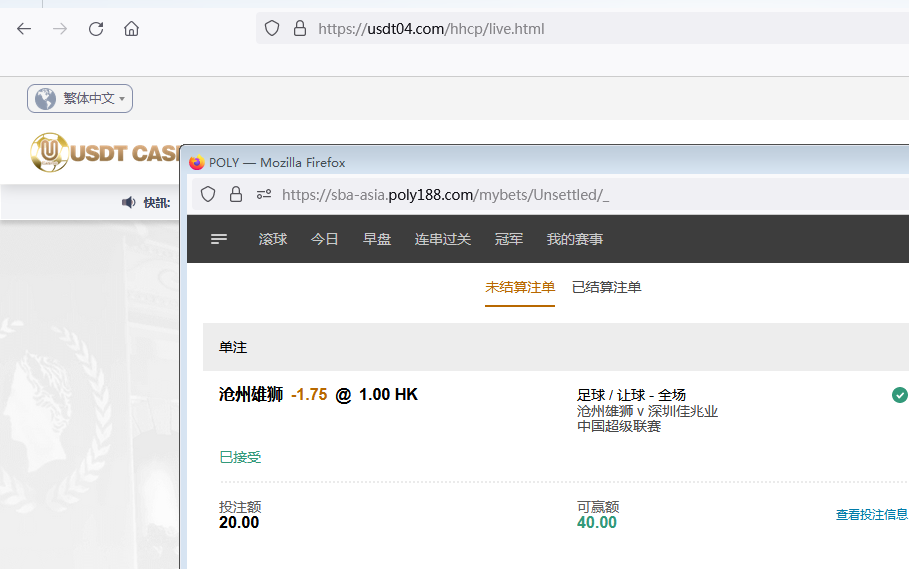Click the 中国超级联赛 league text
This screenshot has height=569, width=909.
coord(619,426)
